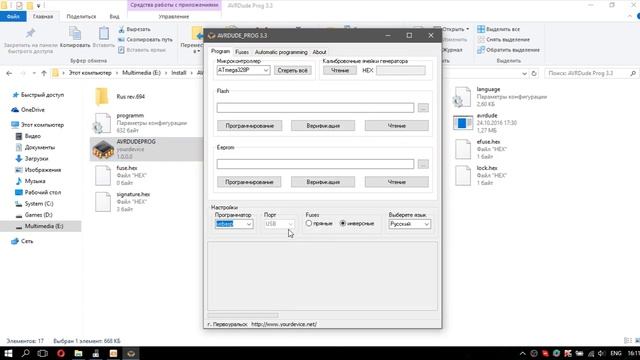Click the Eeprom file path field
640x360 pixels.
point(315,164)
